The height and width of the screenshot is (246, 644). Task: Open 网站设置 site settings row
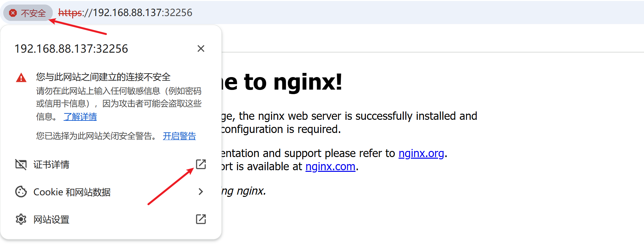[x=111, y=219]
